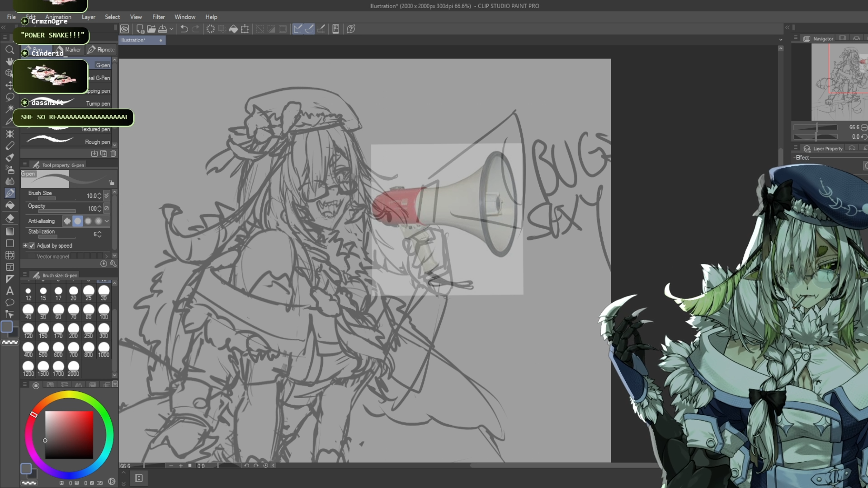Click the Save file icon
The image size is (868, 488).
pos(163,29)
